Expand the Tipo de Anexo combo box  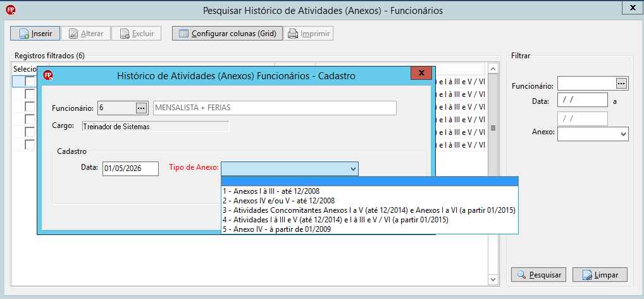pos(353,169)
